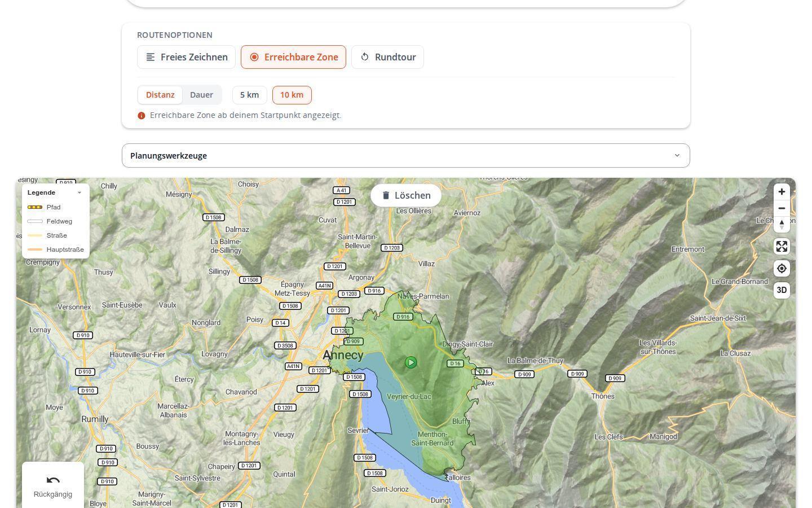Click the Entremont map label

688,249
